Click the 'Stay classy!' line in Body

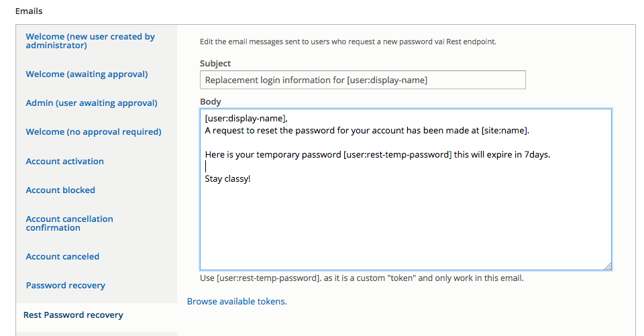[227, 178]
